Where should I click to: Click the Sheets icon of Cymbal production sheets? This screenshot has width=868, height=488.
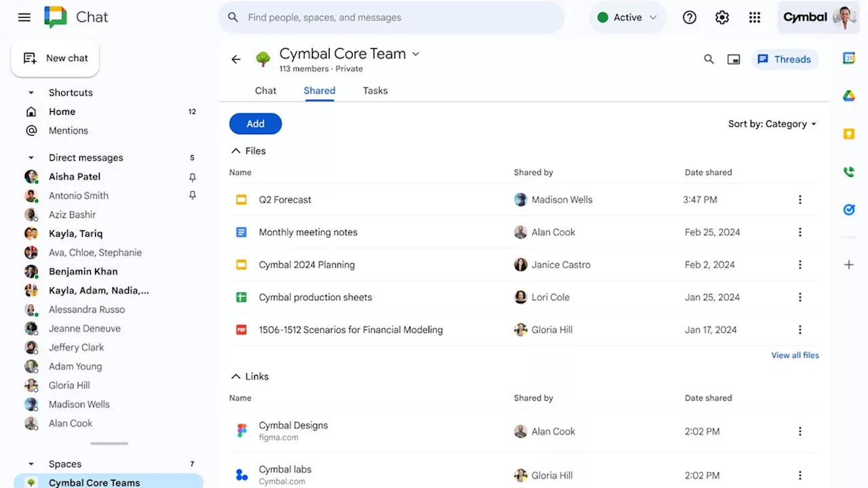tap(241, 297)
